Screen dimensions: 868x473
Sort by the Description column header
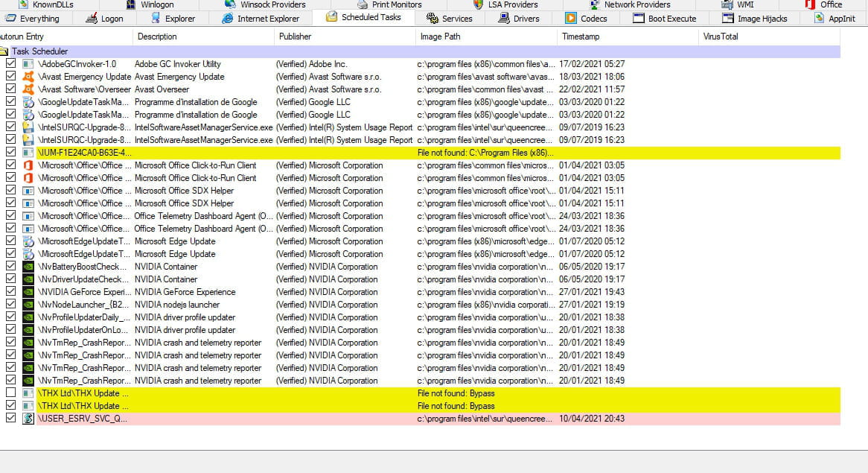coord(203,36)
